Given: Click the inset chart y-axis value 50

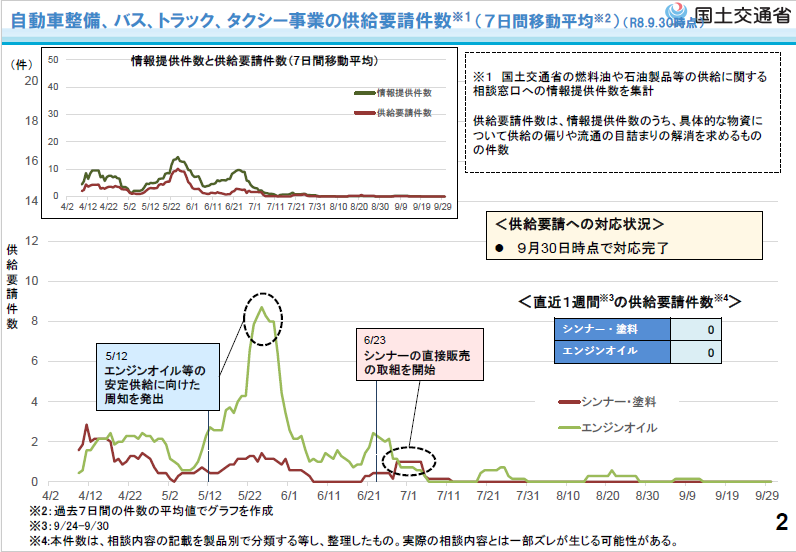Looking at the screenshot, I should [x=53, y=59].
